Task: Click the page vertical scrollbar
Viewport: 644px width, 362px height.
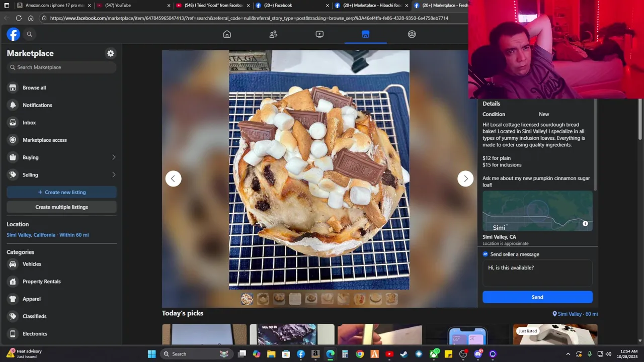Action: pos(640,120)
